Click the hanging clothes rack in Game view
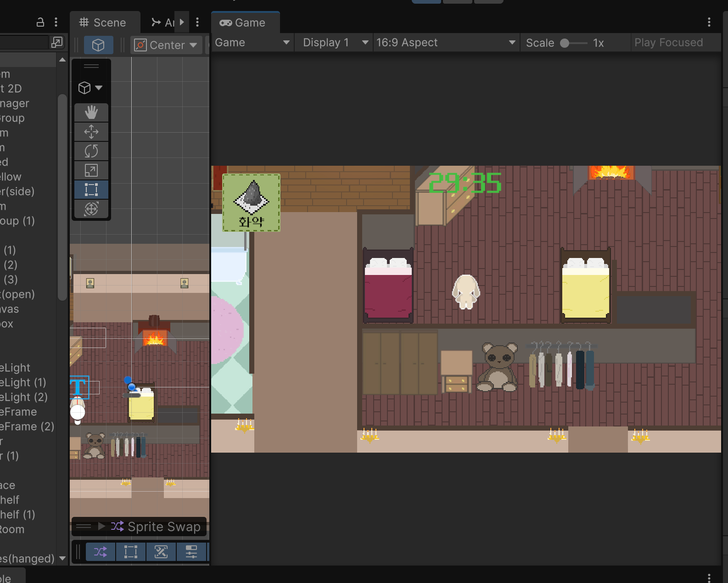728x583 pixels. coord(561,365)
